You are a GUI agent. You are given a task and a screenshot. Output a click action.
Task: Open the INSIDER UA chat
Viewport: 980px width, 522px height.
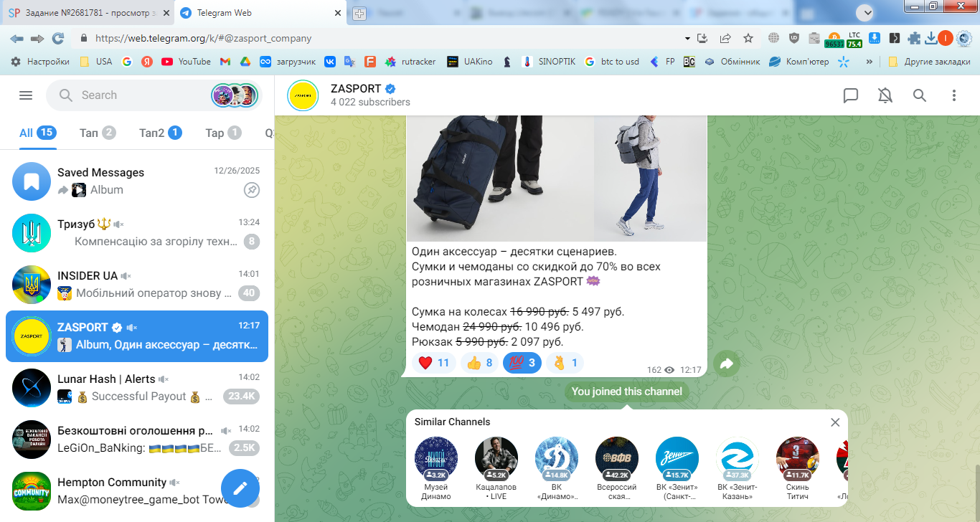[x=137, y=285]
